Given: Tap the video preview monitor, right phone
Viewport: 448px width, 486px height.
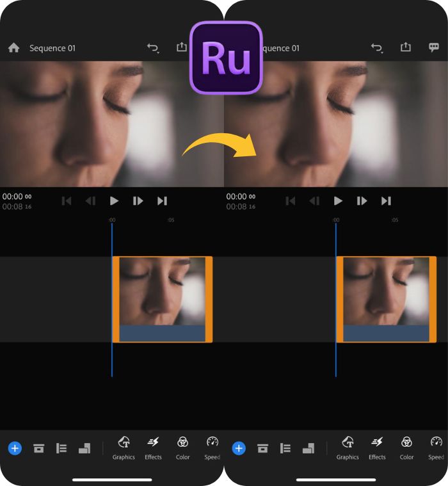Looking at the screenshot, I should [336, 124].
